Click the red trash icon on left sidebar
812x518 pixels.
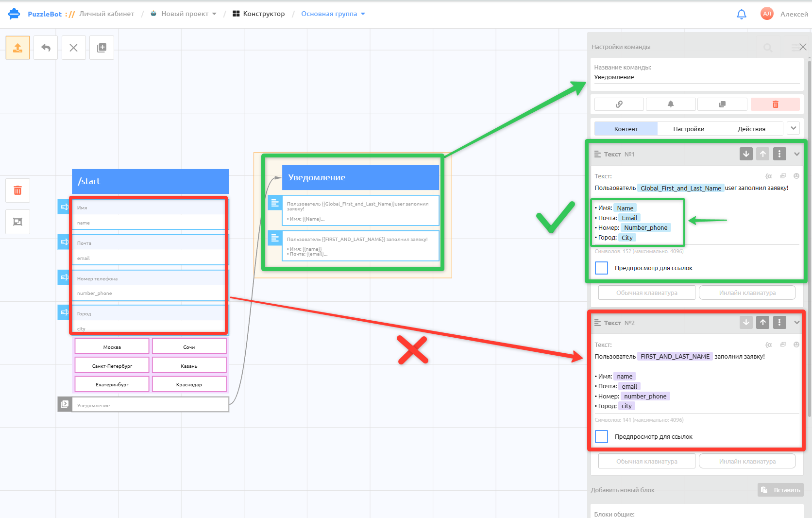(x=18, y=190)
